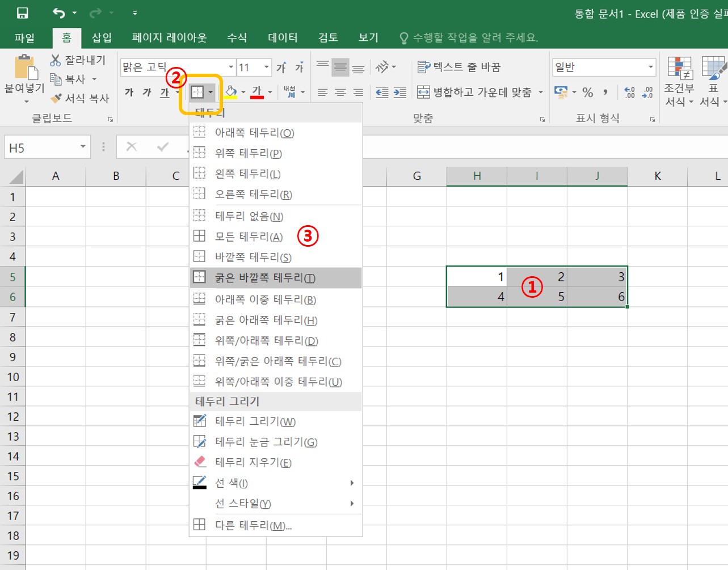Open the Paste options dropdown arrow
This screenshot has width=728, height=570.
(x=26, y=102)
